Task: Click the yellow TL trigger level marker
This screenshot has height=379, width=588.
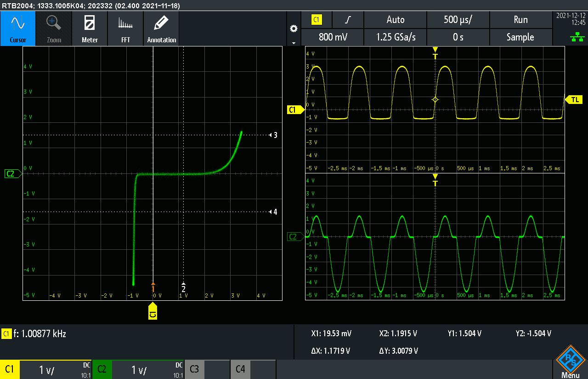Action: tap(575, 99)
